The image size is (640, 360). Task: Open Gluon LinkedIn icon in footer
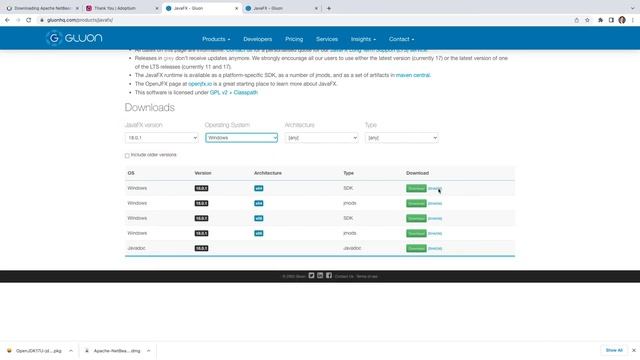[320, 276]
